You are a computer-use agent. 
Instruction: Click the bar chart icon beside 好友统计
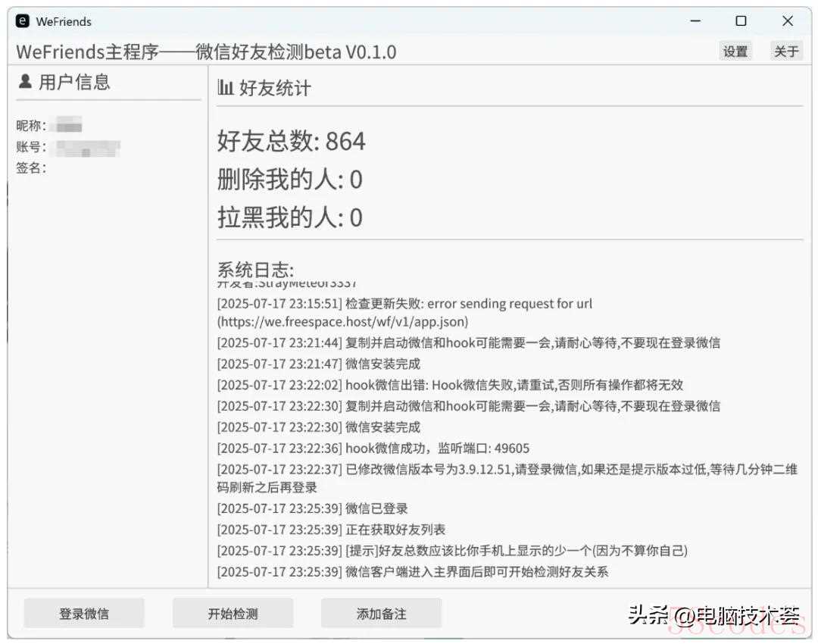[x=225, y=87]
